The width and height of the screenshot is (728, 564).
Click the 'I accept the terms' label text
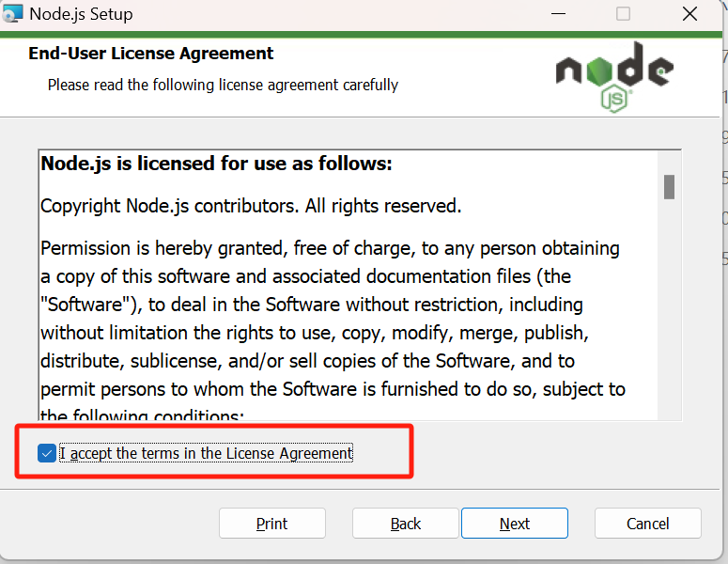point(206,453)
